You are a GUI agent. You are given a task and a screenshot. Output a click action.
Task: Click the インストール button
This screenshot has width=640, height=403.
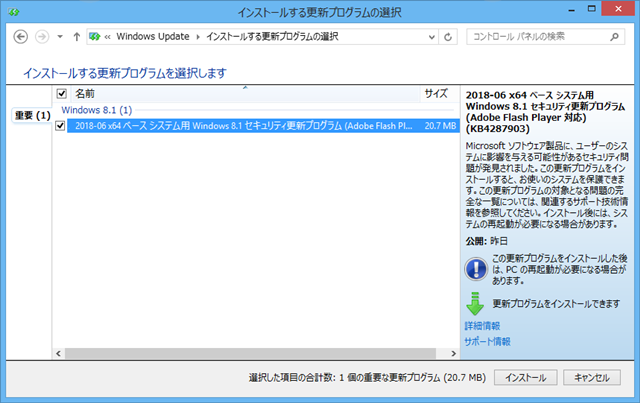525,378
